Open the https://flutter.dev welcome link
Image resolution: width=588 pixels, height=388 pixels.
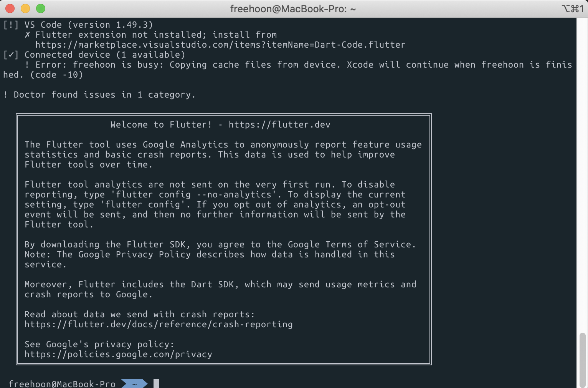pos(279,125)
